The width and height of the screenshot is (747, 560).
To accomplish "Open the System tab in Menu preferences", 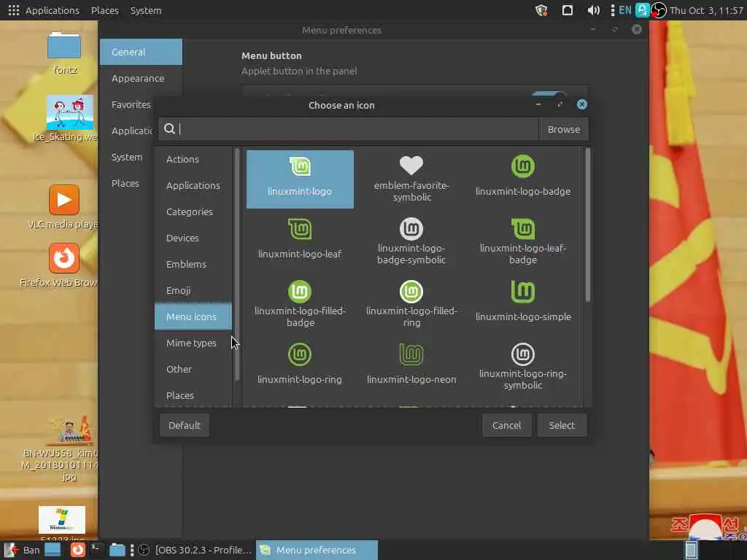I will click(x=127, y=157).
